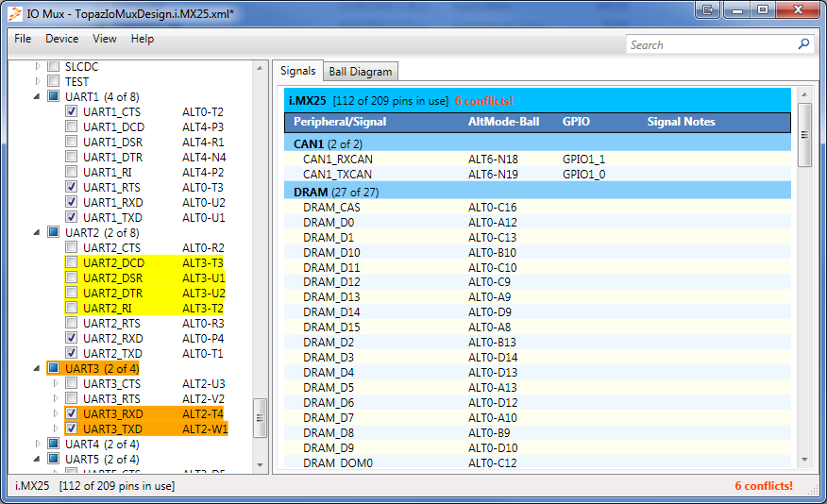Switch to the Ball Diagram tab
The image size is (827, 504).
pyautogui.click(x=361, y=71)
